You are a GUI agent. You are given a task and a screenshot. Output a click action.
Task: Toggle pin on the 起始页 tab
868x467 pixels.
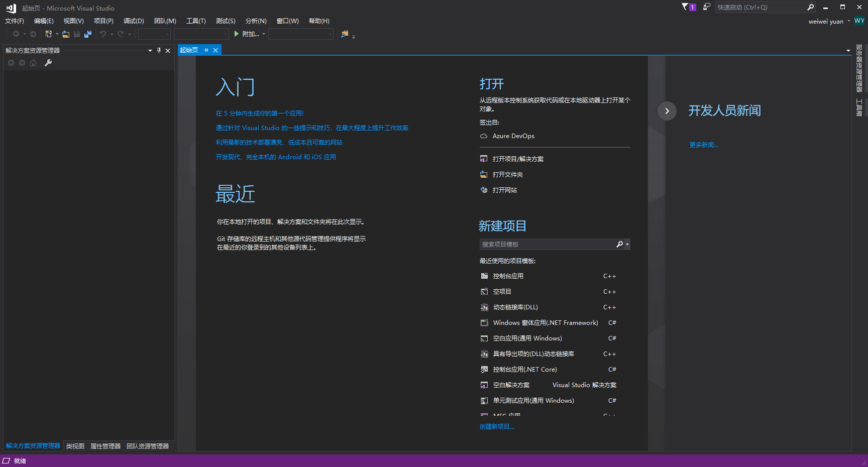[x=206, y=50]
